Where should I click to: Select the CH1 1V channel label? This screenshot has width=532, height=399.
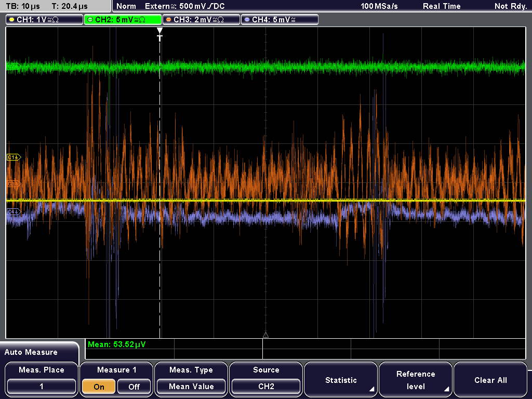pyautogui.click(x=45, y=20)
